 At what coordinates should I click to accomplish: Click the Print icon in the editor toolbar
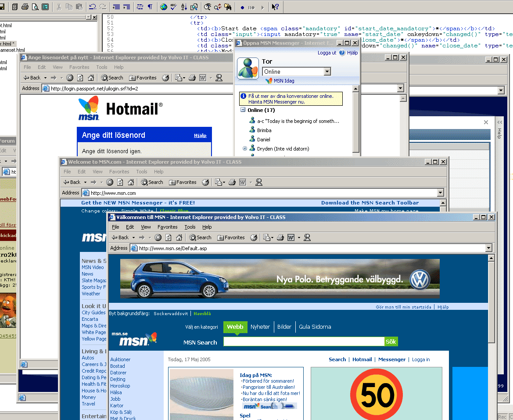(25, 7)
